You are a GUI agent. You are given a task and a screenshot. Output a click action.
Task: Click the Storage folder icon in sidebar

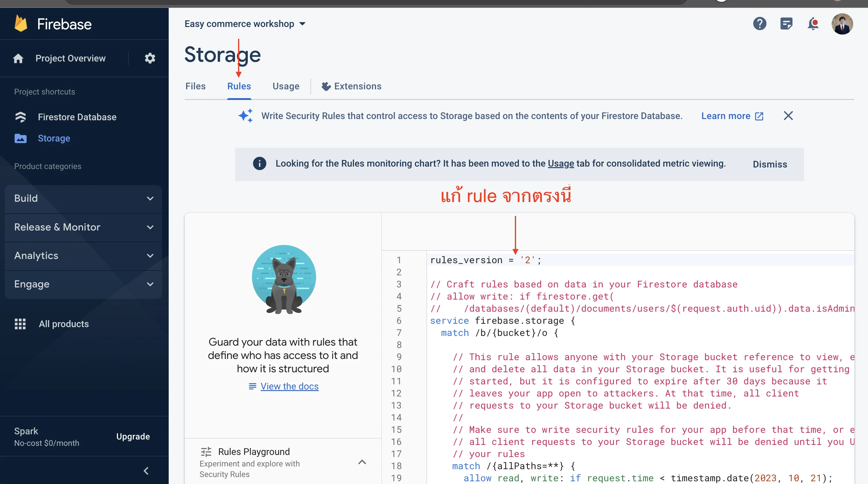tap(21, 138)
